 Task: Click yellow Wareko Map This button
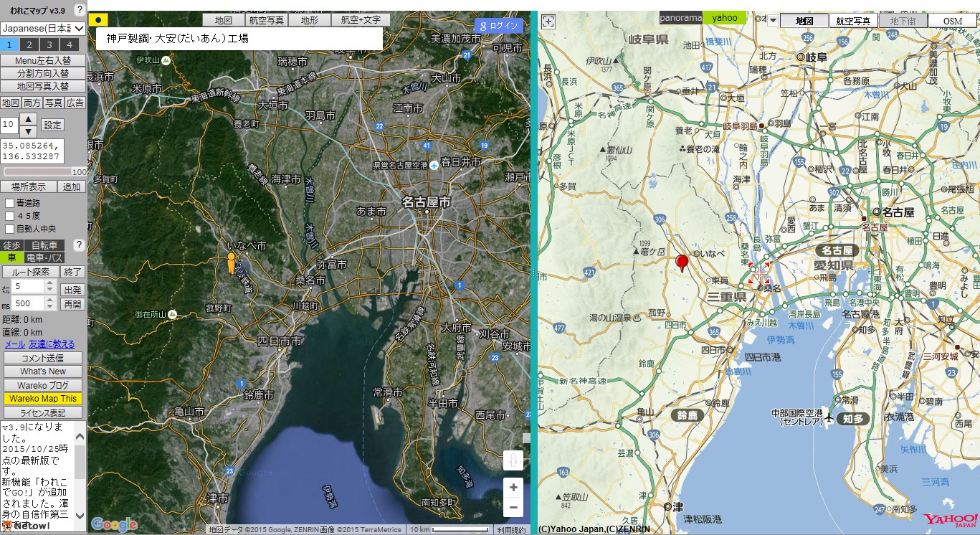(x=43, y=399)
